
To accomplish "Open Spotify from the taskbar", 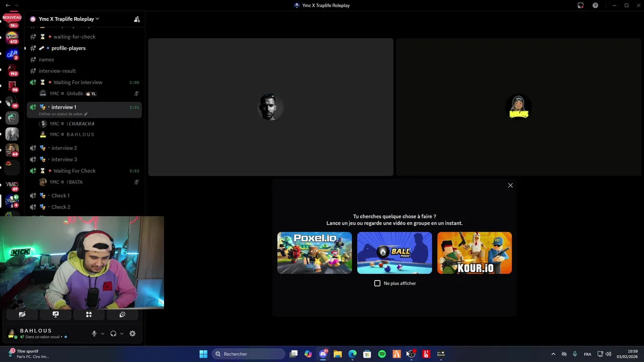I will pos(382,354).
